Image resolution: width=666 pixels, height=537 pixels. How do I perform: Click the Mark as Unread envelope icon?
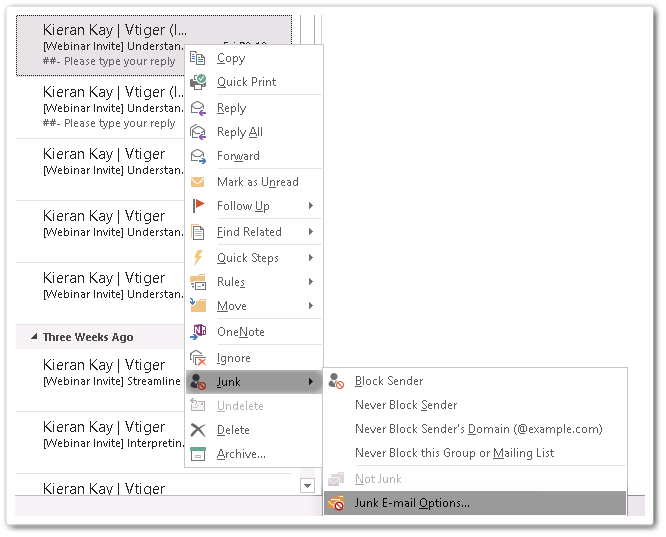198,182
